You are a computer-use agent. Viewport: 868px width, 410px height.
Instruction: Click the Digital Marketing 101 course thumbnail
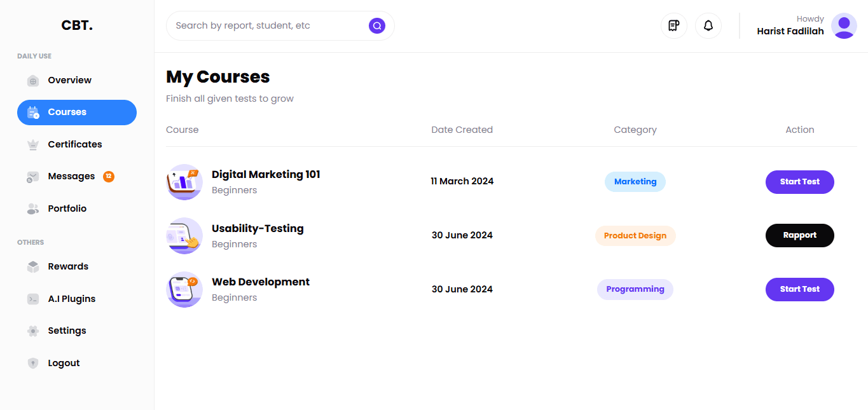pos(184,182)
